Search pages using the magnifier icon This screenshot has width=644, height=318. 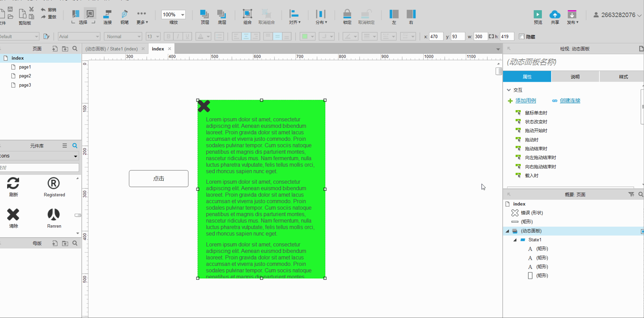pyautogui.click(x=75, y=49)
